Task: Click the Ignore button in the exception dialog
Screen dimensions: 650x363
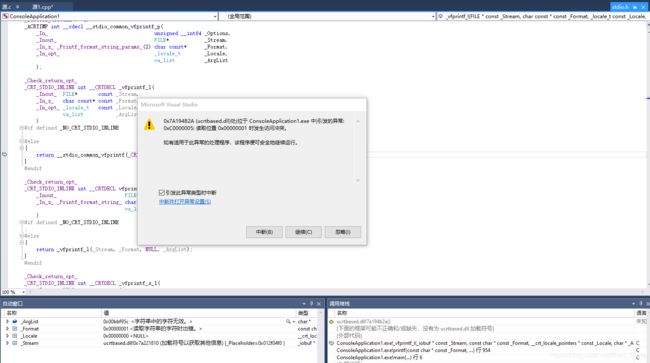Action: pos(343,232)
